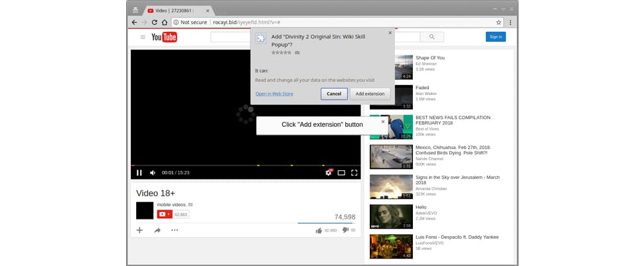
Task: Click the incognito window icon
Action: click(x=135, y=10)
